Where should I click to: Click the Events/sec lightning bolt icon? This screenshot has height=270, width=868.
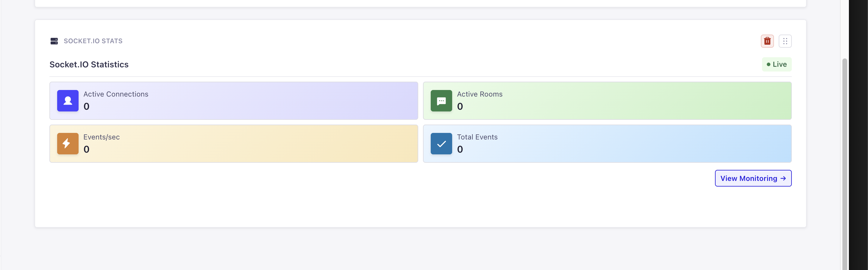(68, 143)
